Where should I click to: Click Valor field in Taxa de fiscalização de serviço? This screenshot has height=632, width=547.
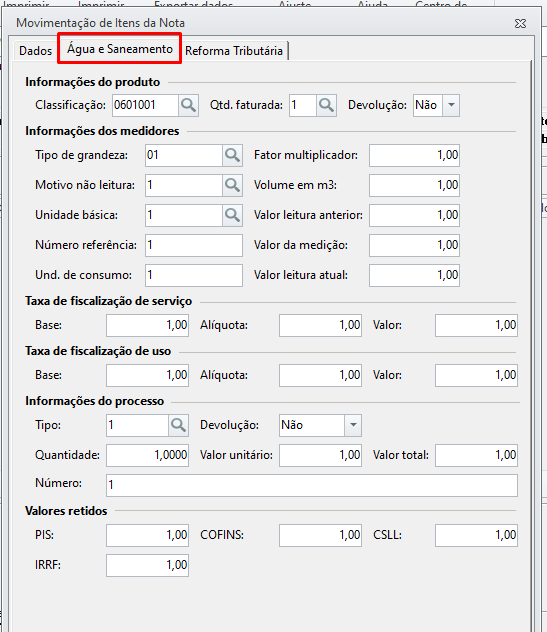point(476,325)
